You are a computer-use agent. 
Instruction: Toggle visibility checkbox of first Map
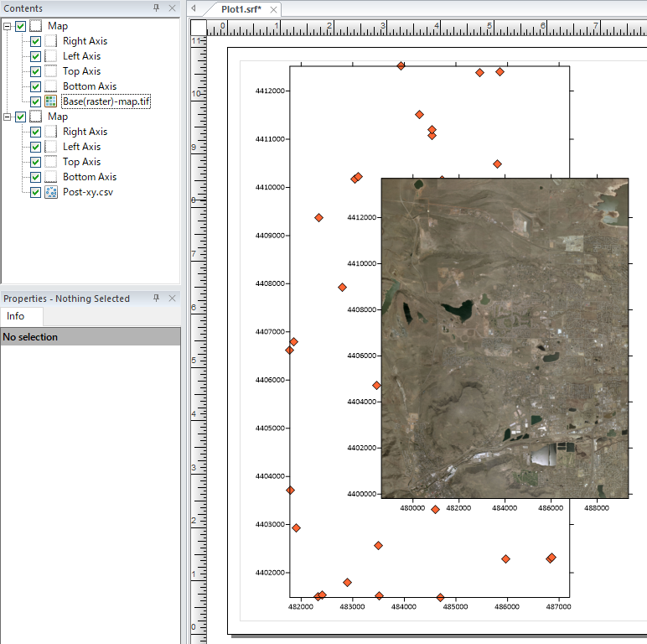pos(21,27)
